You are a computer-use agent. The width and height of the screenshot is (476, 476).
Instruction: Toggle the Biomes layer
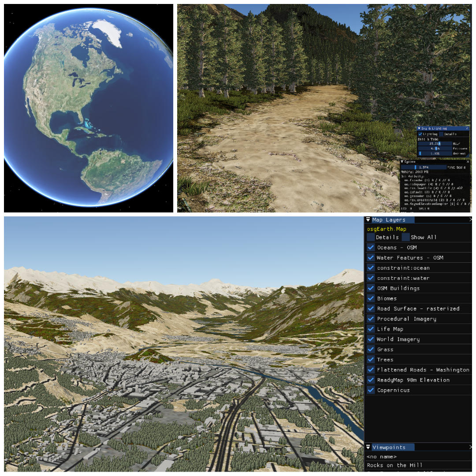click(371, 298)
